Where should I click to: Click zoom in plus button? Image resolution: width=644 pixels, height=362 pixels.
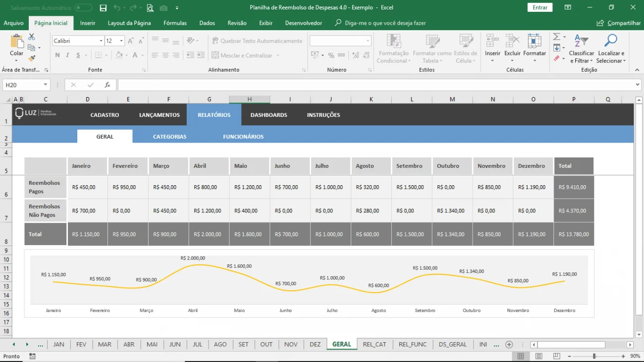coord(623,356)
